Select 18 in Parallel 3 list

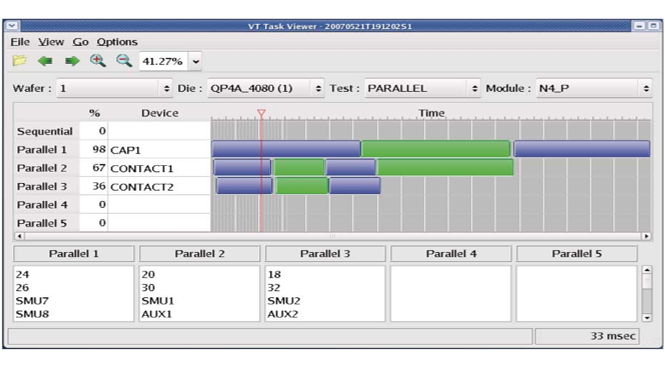[274, 275]
